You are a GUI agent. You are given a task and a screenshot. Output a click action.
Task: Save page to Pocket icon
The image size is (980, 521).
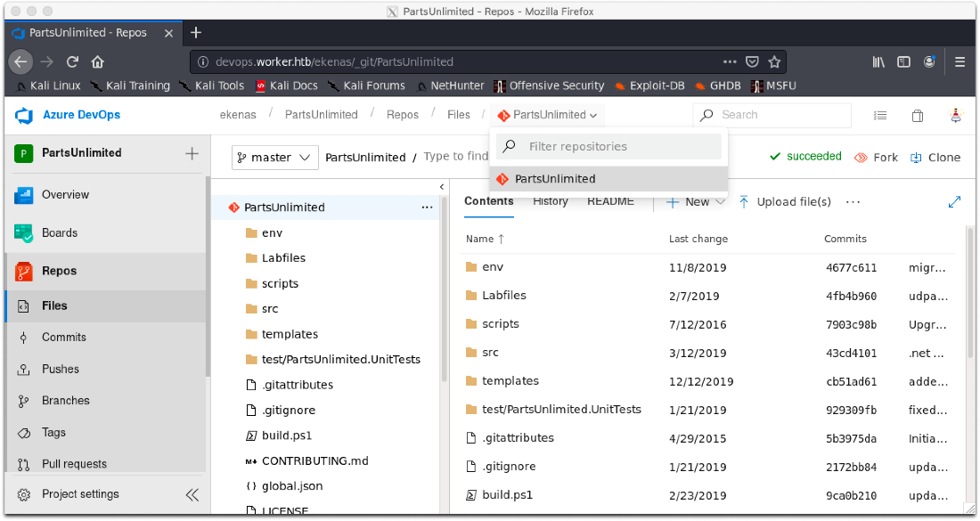point(753,61)
